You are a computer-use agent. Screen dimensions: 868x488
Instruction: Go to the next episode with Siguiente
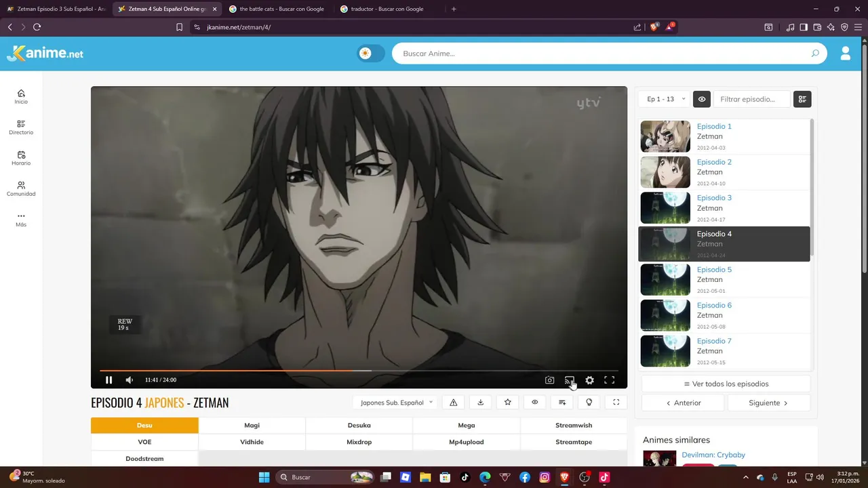coord(769,403)
